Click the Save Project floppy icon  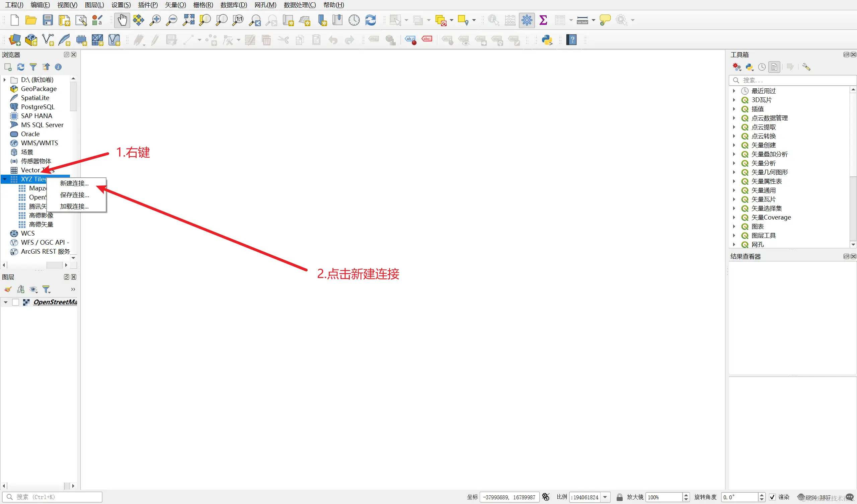(48, 20)
